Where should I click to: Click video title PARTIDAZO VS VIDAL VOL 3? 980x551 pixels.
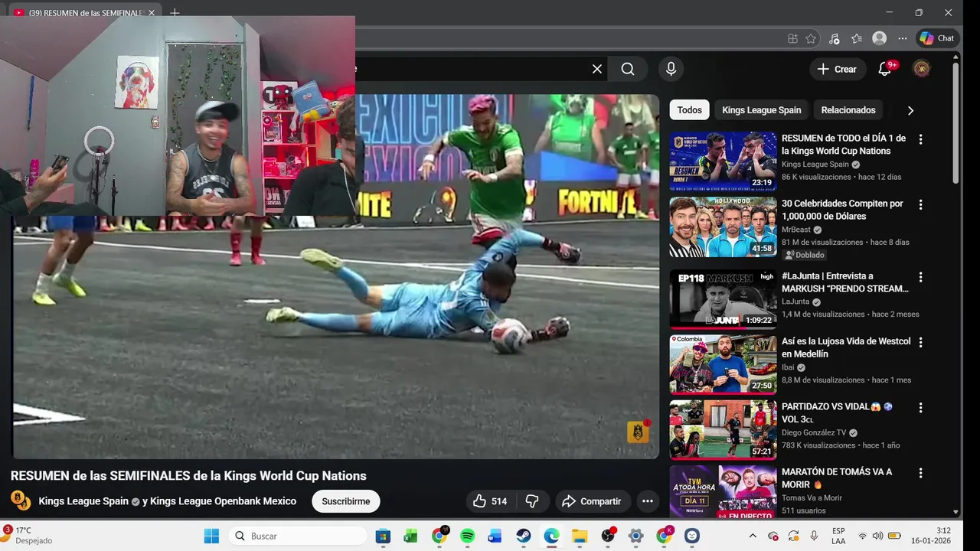[x=837, y=413]
